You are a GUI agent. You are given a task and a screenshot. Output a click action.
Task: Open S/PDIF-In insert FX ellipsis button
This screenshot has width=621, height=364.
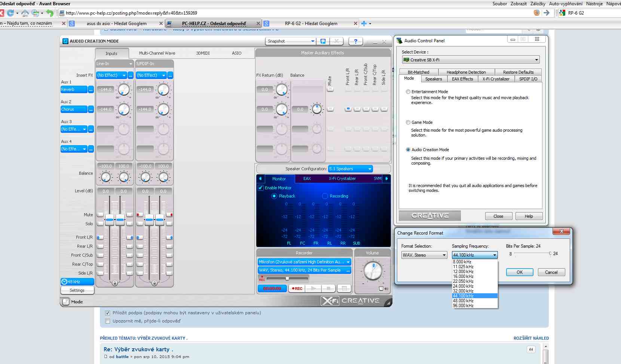point(170,76)
